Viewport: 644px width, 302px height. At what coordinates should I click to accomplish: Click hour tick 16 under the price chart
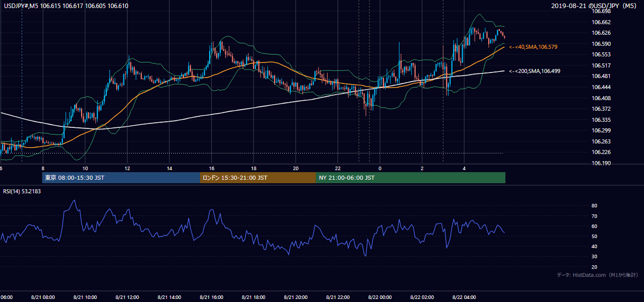(x=212, y=169)
